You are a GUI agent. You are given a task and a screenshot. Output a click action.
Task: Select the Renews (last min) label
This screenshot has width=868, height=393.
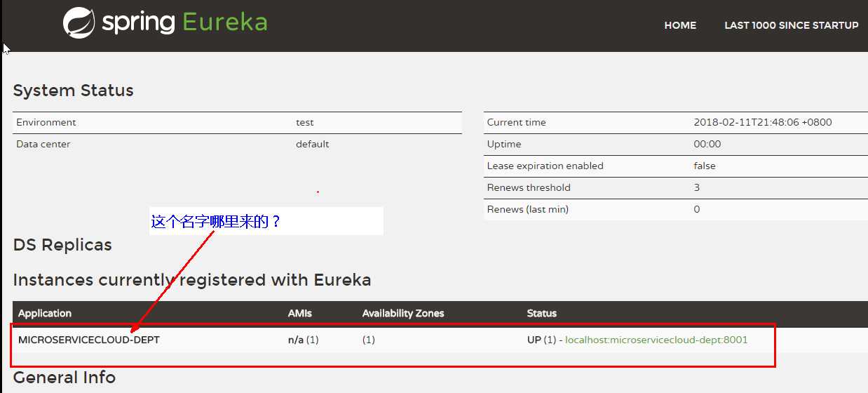pos(527,209)
